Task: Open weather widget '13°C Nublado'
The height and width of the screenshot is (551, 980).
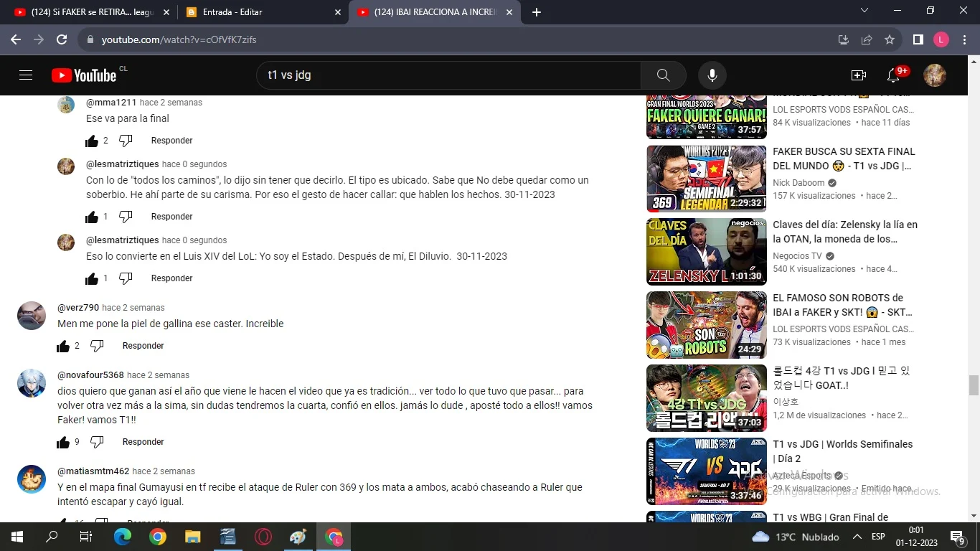Action: [x=796, y=537]
